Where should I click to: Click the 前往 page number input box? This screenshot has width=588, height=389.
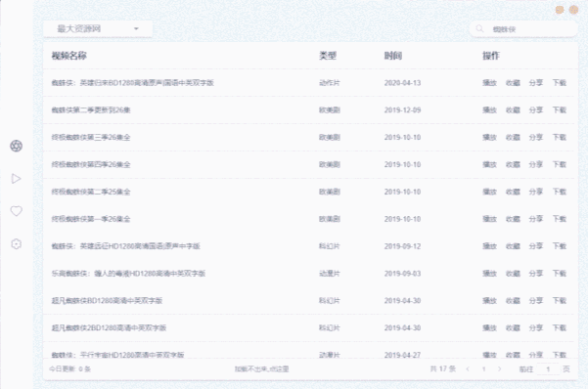[x=548, y=369]
